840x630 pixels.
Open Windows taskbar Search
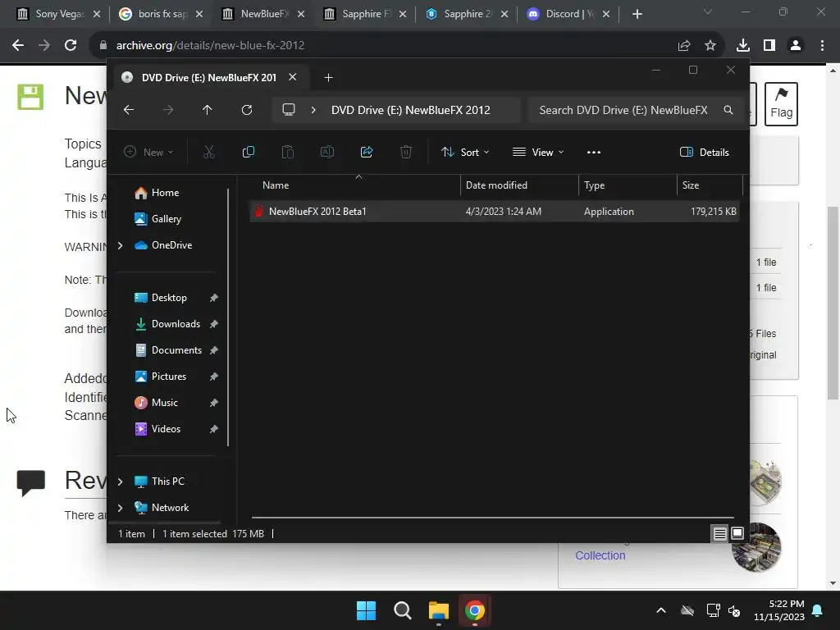click(402, 610)
